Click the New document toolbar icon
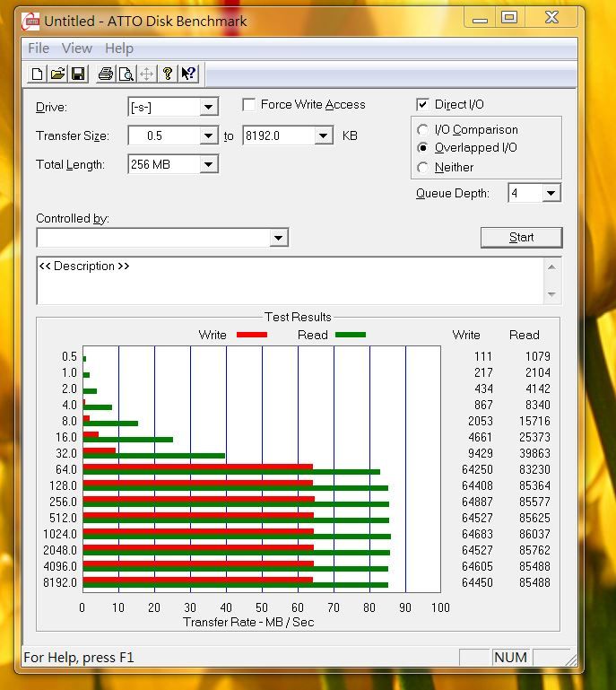 tap(38, 74)
